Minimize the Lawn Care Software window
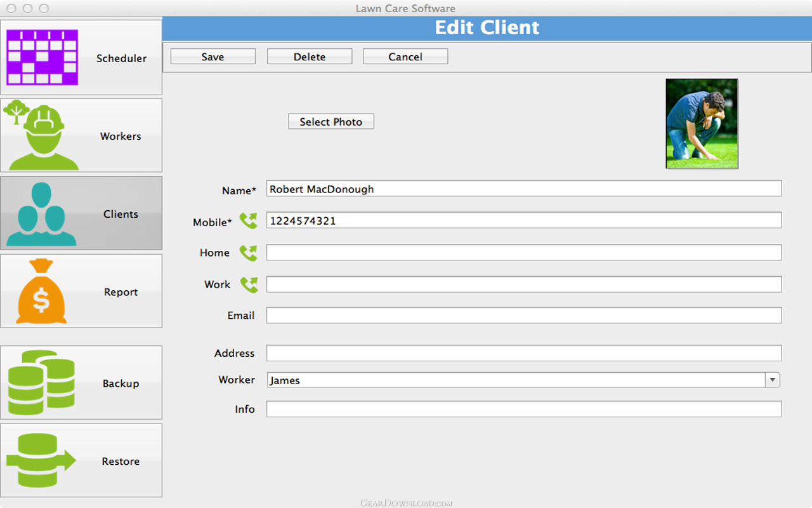 pyautogui.click(x=27, y=8)
